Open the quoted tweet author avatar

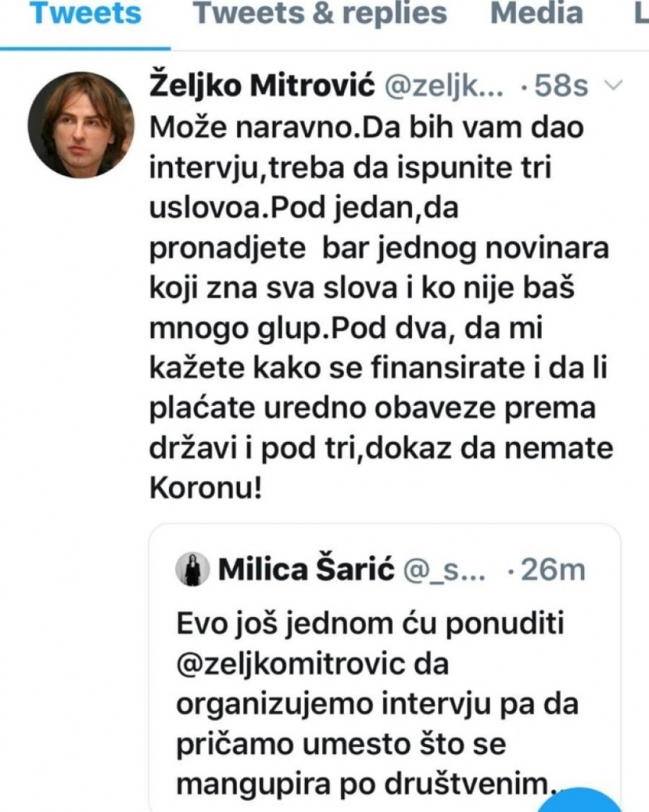pos(191,568)
